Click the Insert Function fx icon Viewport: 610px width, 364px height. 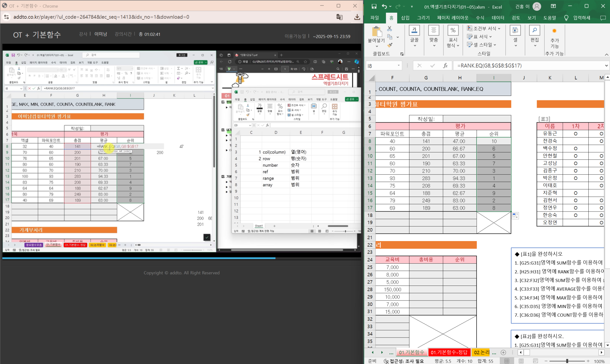[x=445, y=65]
